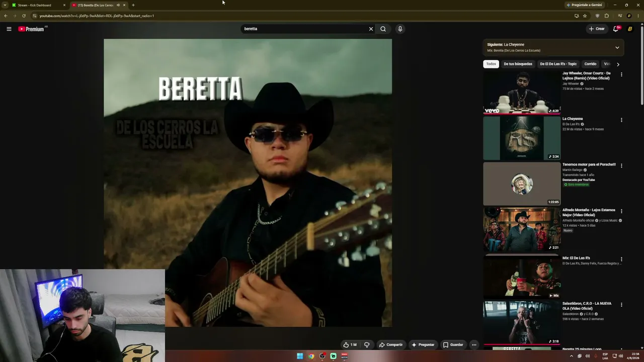Open the Porsche stream thumbnail
The width and height of the screenshot is (644, 362).
(522, 184)
